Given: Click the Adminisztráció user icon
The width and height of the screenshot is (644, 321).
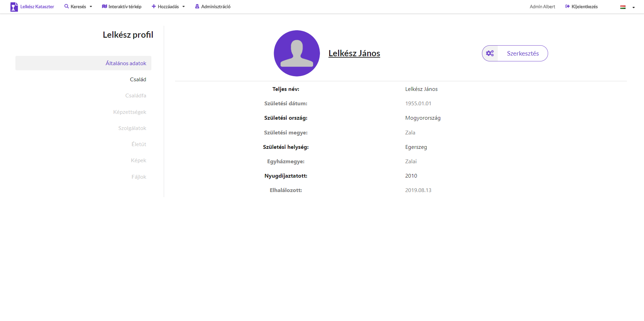Looking at the screenshot, I should tap(197, 7).
